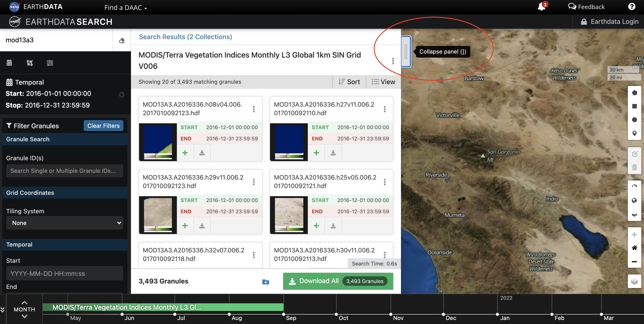
Task: Zoom out on the map
Action: [x=634, y=261]
